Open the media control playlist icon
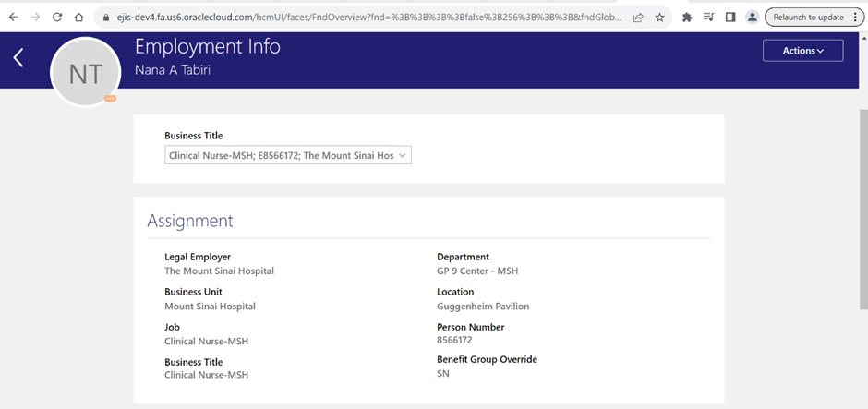This screenshot has width=868, height=409. [x=708, y=18]
